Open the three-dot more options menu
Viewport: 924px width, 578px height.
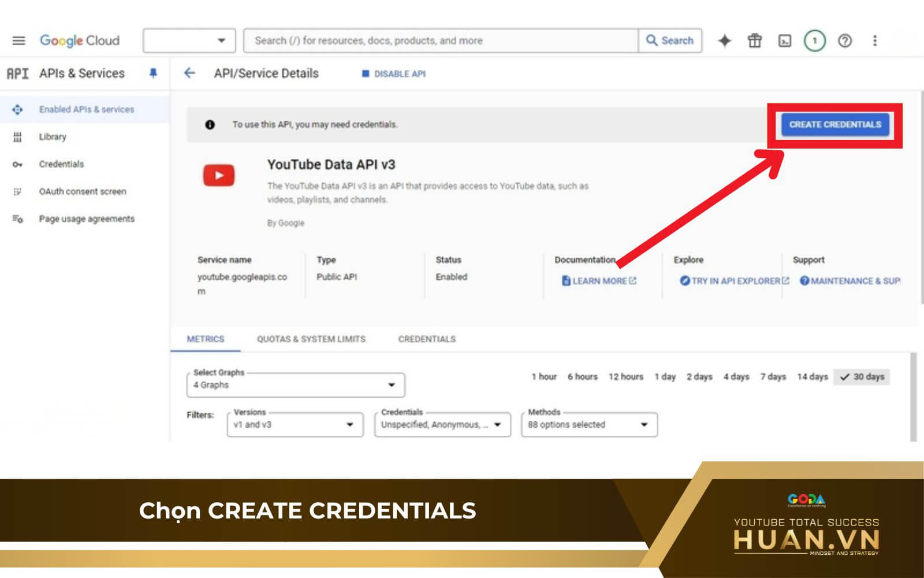[874, 40]
